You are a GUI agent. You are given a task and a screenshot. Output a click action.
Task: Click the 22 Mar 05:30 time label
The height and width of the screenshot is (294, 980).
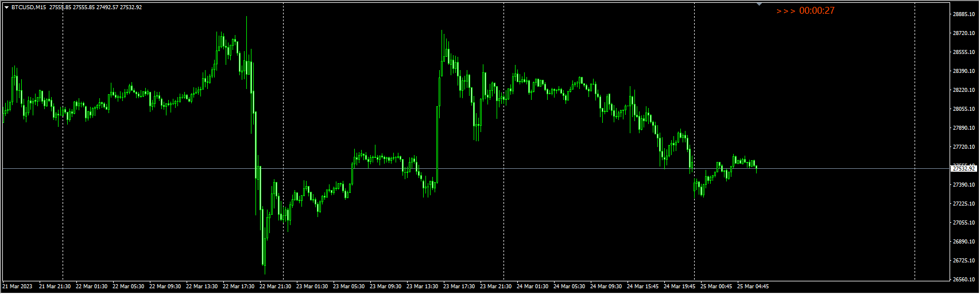pos(128,287)
